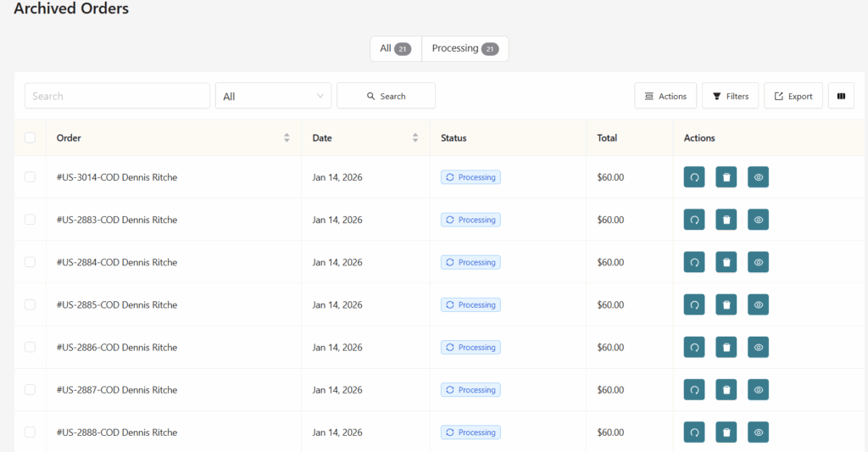Delete order #US-2888-COD with trash icon
The image size is (868, 452).
tap(726, 432)
